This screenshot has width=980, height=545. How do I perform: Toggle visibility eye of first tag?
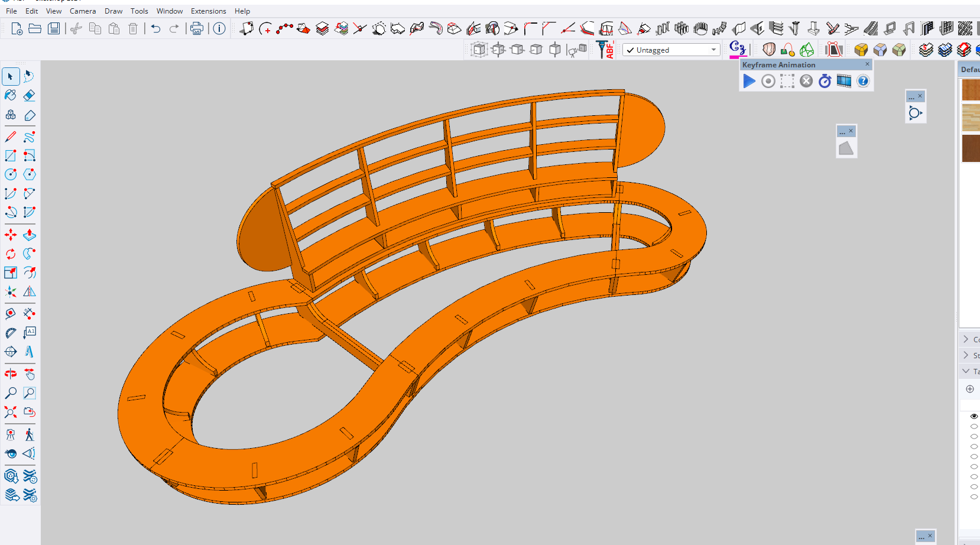(x=973, y=416)
